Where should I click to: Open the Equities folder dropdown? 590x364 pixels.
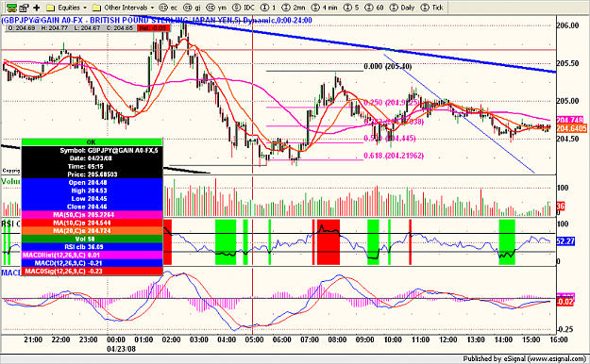tap(67, 8)
